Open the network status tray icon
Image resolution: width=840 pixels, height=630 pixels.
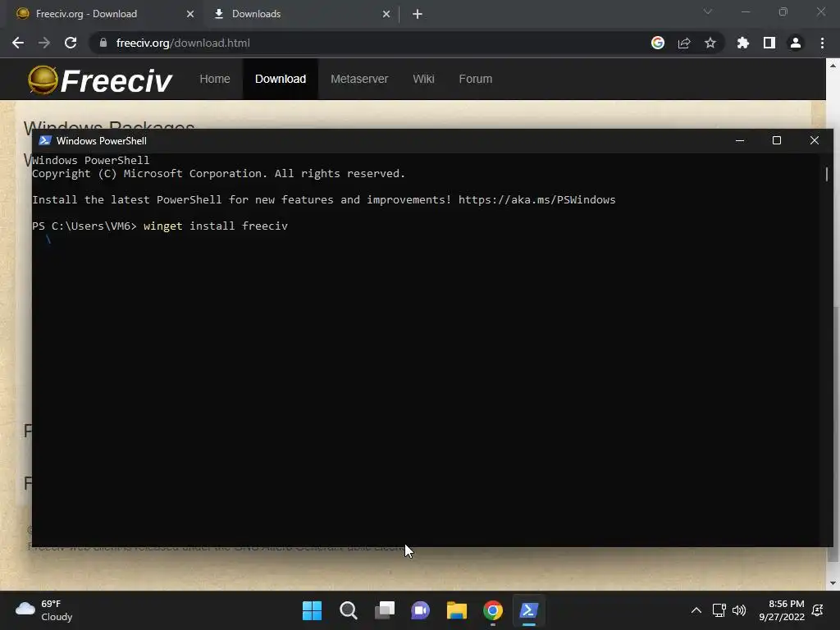click(719, 610)
